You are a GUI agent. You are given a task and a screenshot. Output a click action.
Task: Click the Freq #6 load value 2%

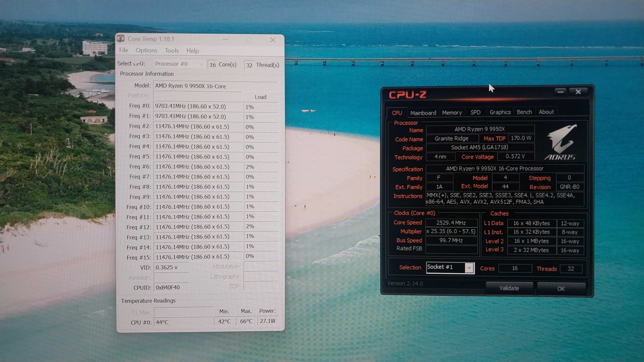pyautogui.click(x=261, y=167)
